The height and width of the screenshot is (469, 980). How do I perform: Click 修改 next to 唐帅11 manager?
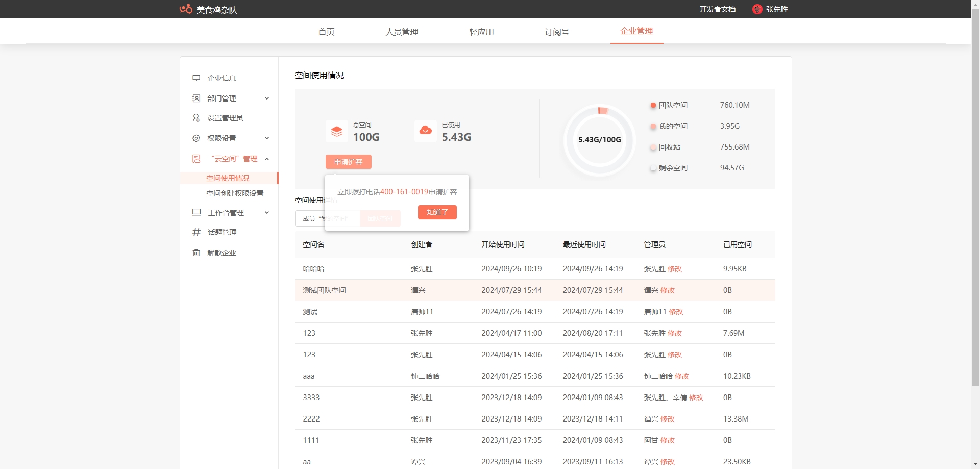click(676, 312)
